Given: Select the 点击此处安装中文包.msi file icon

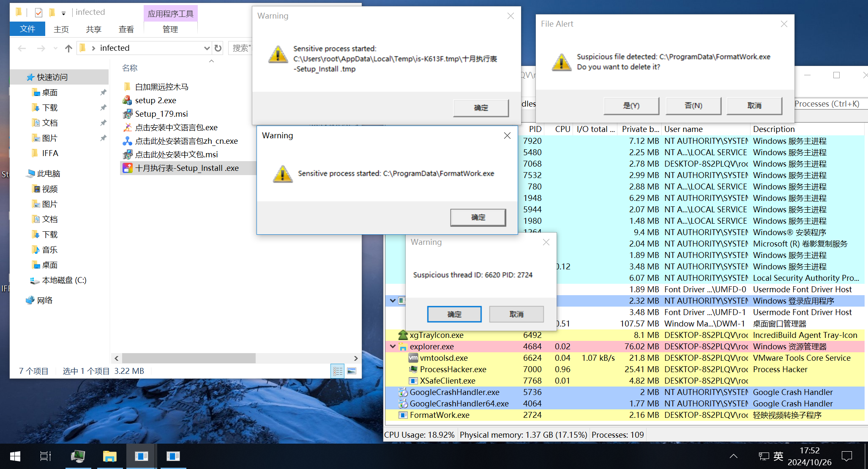Looking at the screenshot, I should click(x=127, y=154).
